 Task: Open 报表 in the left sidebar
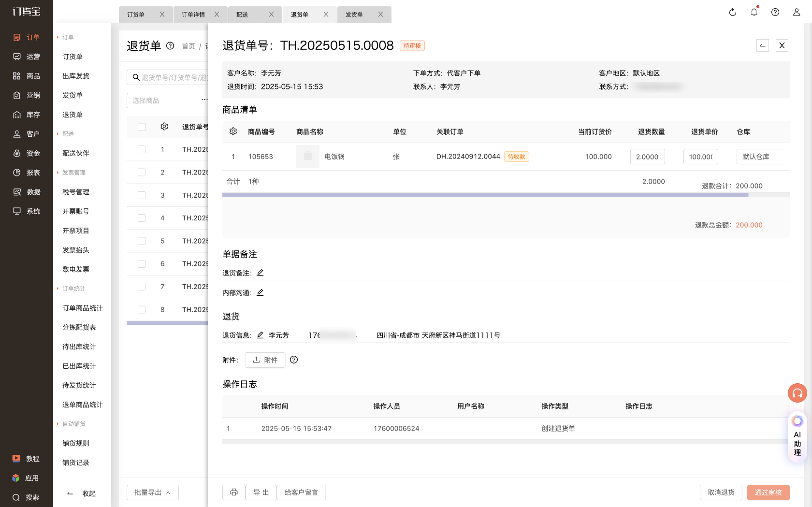[27, 173]
